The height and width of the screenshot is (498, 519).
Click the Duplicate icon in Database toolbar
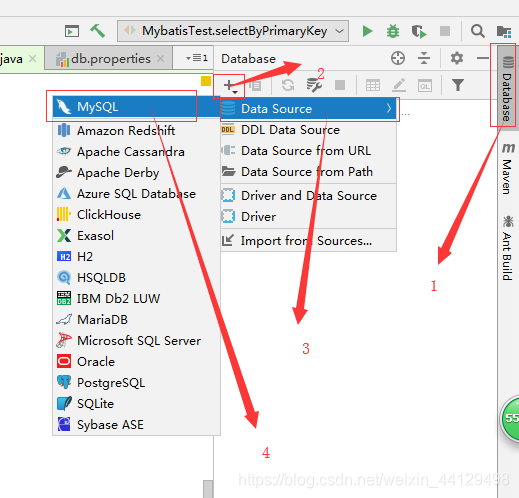(x=256, y=85)
